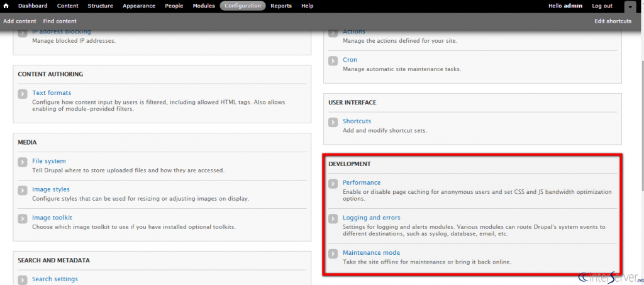Click Edit shortcuts link
Image resolution: width=644 pixels, height=285 pixels.
tap(613, 21)
